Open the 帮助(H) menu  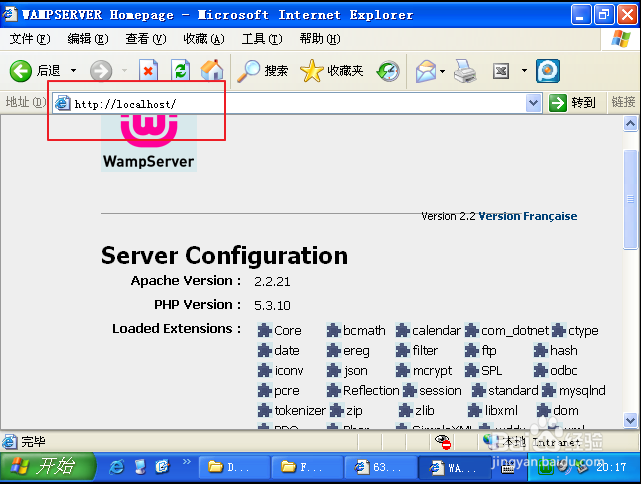click(x=320, y=39)
